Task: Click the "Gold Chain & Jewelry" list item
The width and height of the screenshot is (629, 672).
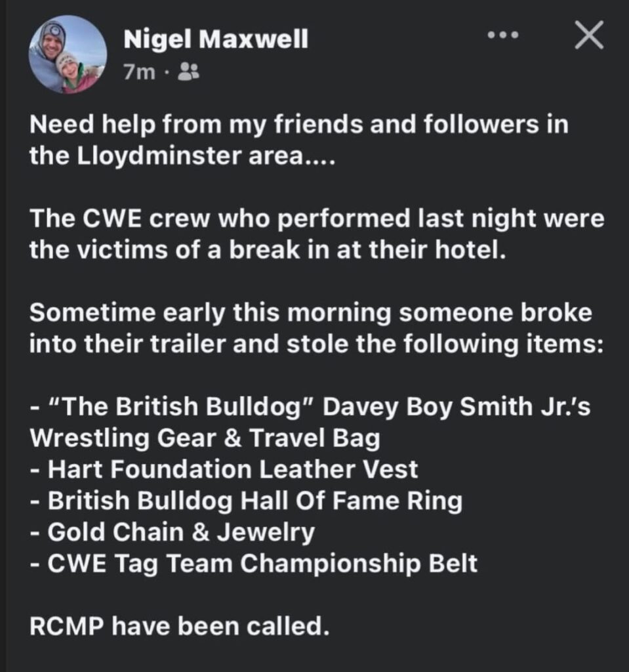Action: [172, 533]
